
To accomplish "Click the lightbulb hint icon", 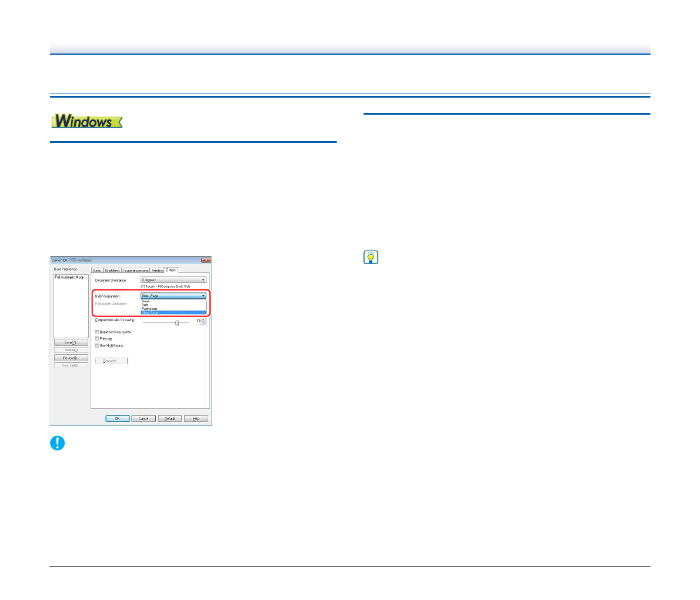I will (371, 257).
